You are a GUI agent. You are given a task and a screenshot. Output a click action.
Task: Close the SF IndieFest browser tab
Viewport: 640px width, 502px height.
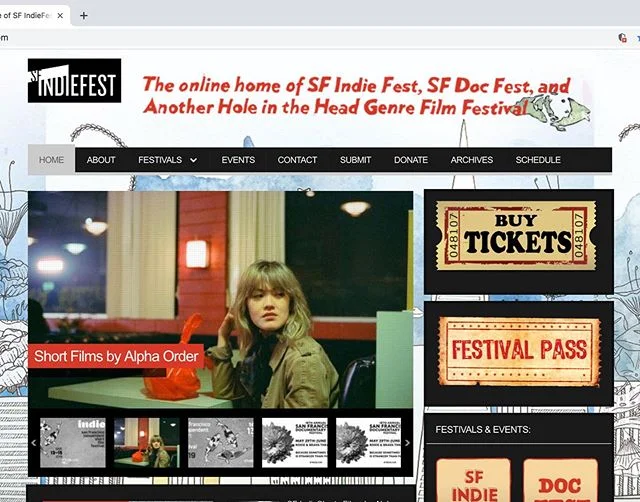click(60, 16)
